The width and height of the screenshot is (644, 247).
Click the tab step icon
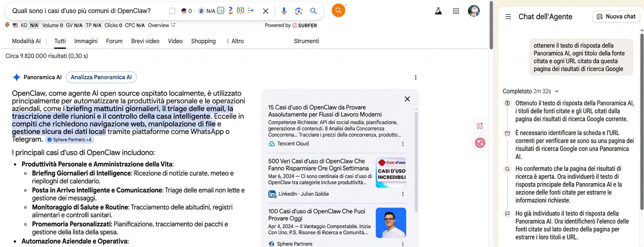(x=507, y=133)
